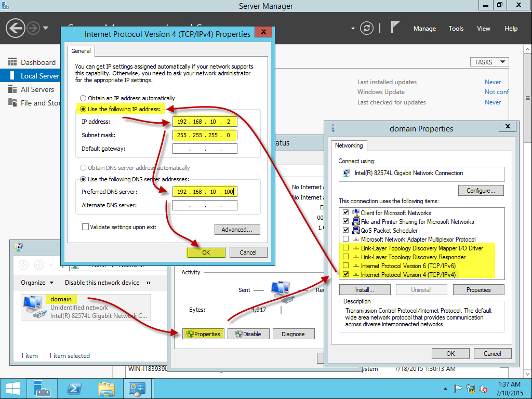Open Server Manager from the taskbar
The width and height of the screenshot is (532, 399).
coord(42,389)
